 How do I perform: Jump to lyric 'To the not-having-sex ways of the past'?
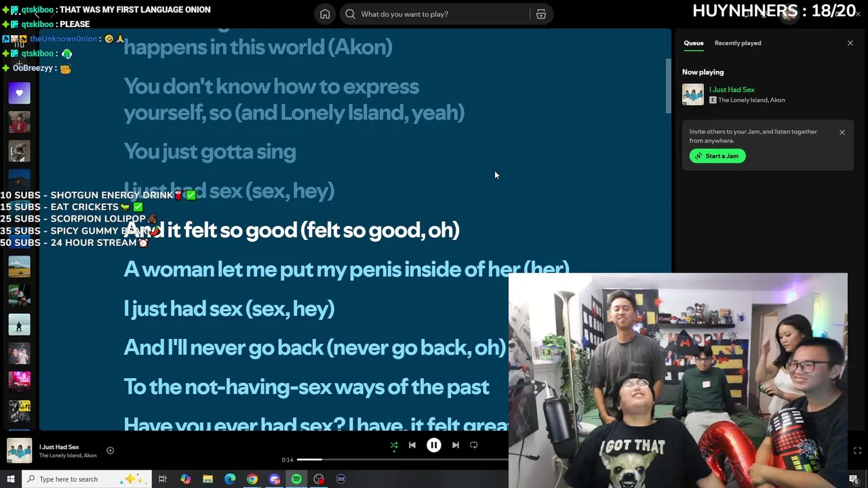(306, 387)
